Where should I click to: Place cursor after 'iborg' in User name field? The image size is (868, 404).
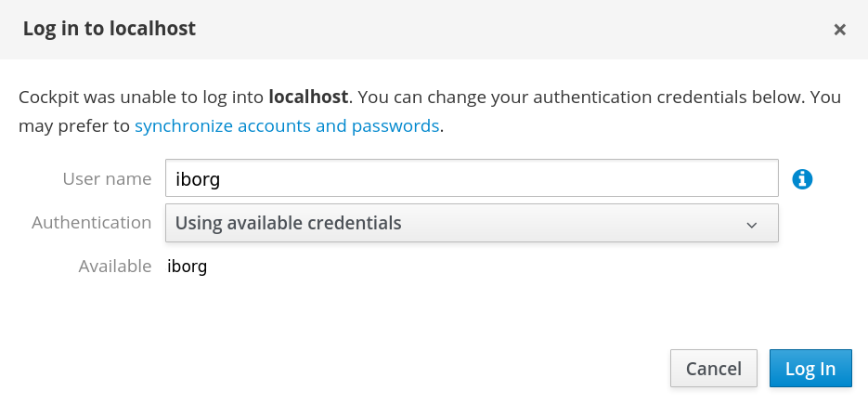pos(222,179)
